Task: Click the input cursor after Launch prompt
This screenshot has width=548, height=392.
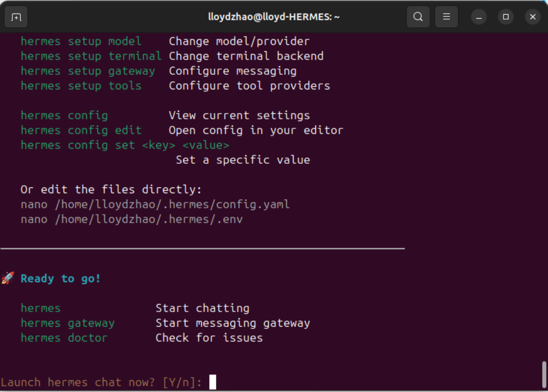Action: pos(213,382)
